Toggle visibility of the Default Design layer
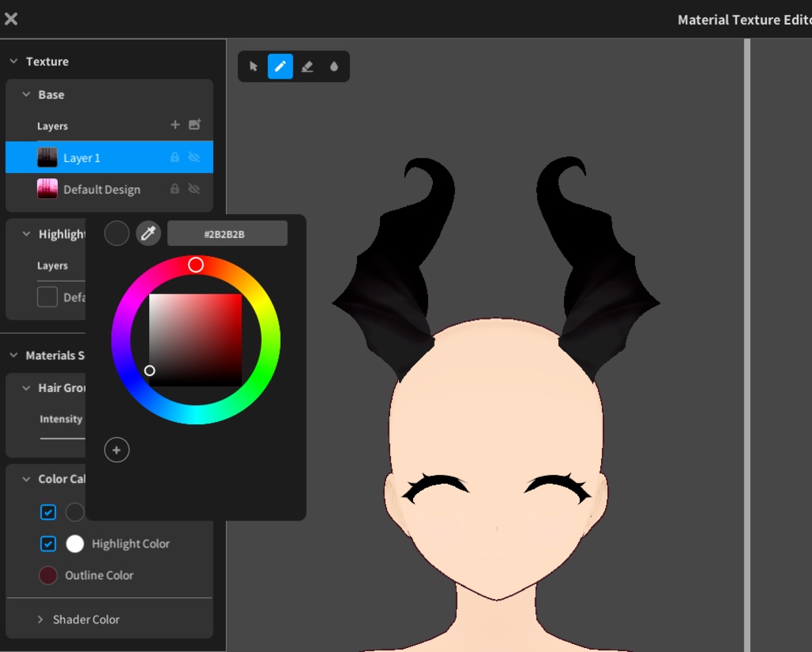 point(194,189)
